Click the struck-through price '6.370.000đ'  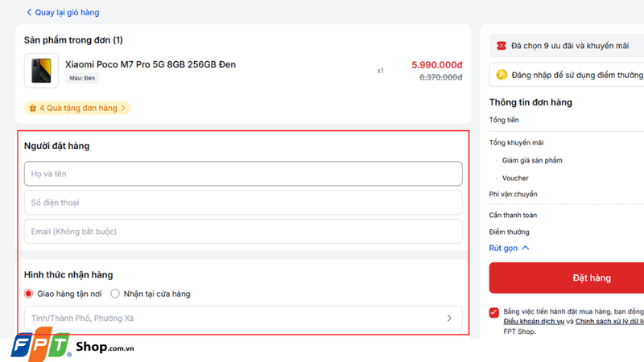point(440,77)
